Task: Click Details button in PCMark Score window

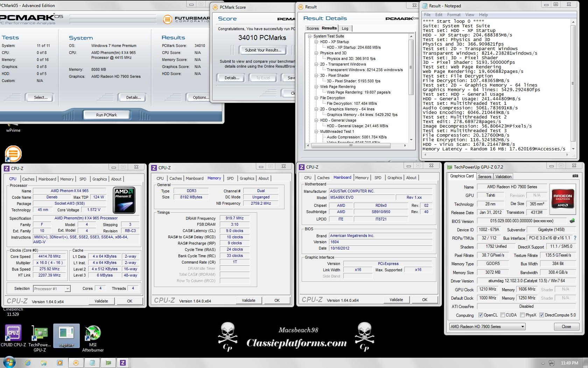Action: point(232,78)
